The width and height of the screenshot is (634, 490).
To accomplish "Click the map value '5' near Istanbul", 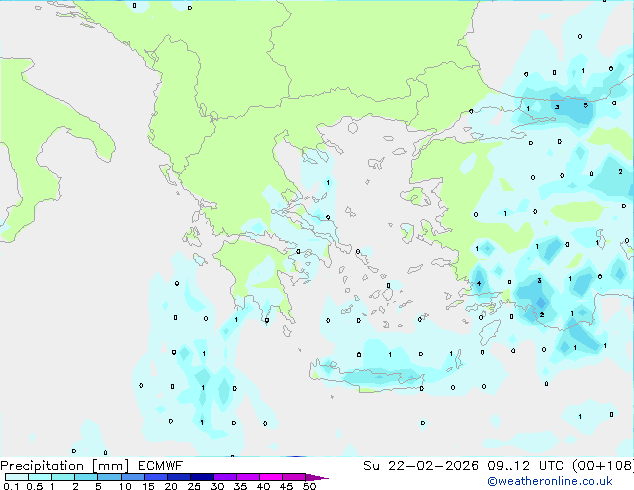I will click(x=585, y=106).
